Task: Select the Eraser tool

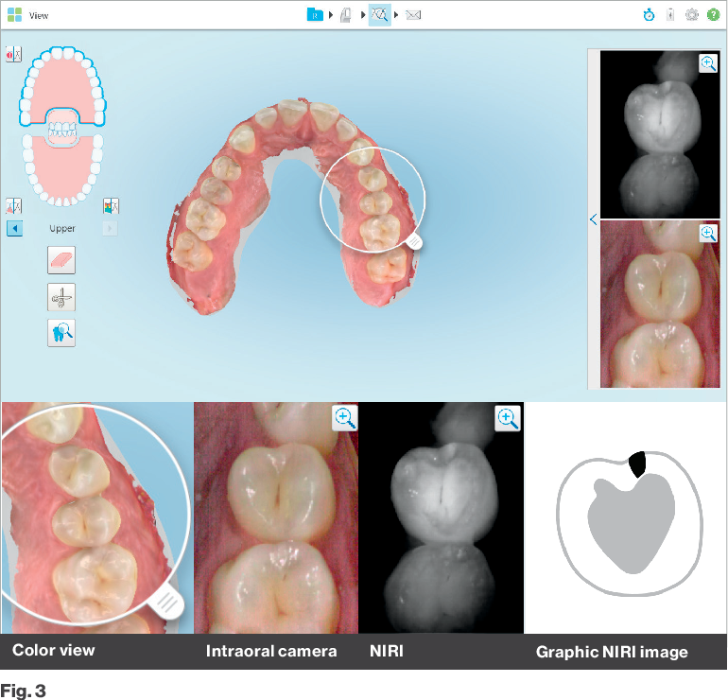Action: pyautogui.click(x=61, y=260)
